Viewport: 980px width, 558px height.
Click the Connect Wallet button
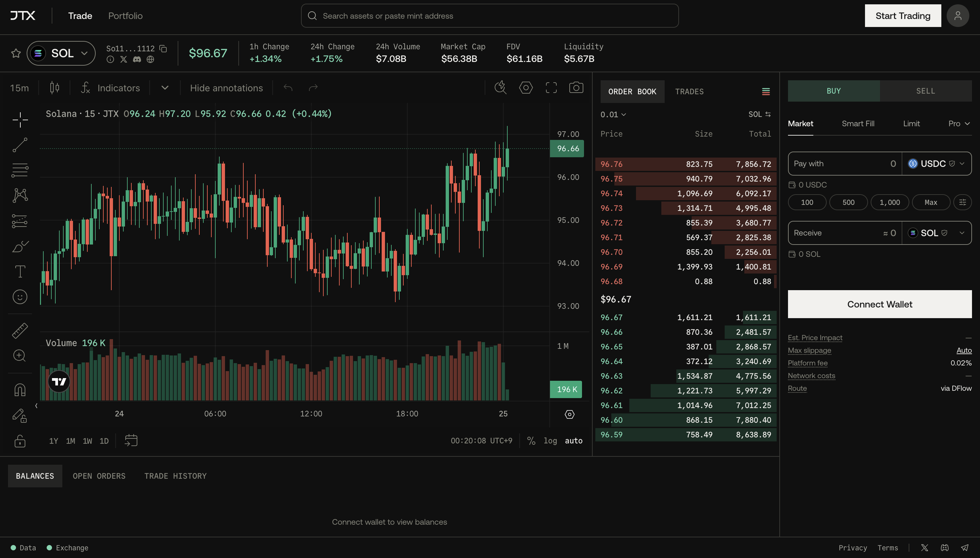pos(880,304)
